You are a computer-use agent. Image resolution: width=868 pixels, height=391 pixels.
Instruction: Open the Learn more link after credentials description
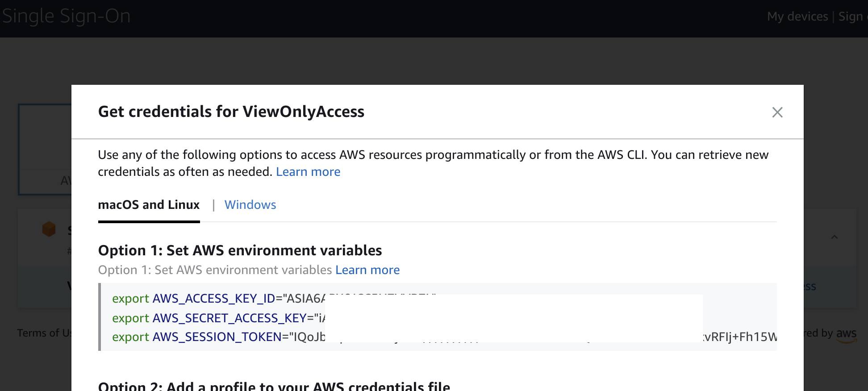[x=308, y=172]
